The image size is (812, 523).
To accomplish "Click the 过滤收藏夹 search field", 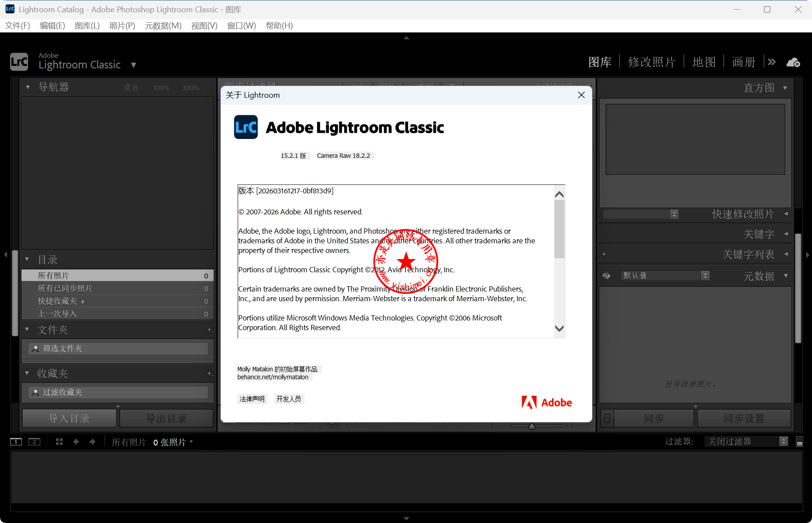I will point(118,392).
